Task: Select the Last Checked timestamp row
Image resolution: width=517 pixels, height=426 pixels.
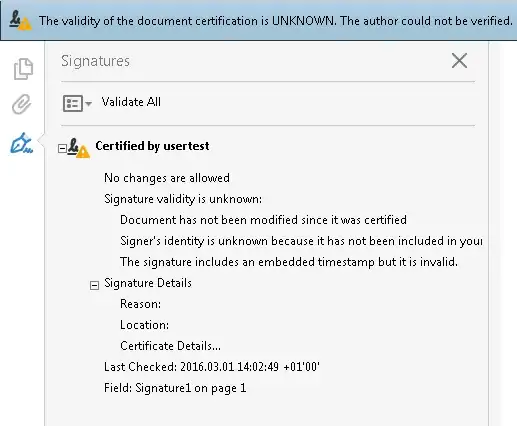Action: click(212, 367)
